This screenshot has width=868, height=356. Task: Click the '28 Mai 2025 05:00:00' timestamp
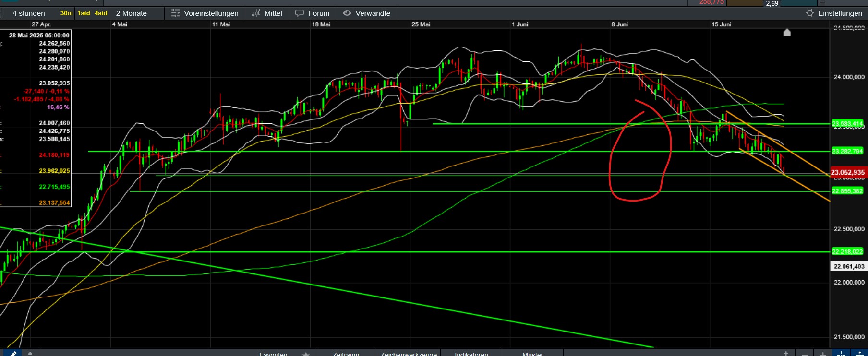pos(39,36)
